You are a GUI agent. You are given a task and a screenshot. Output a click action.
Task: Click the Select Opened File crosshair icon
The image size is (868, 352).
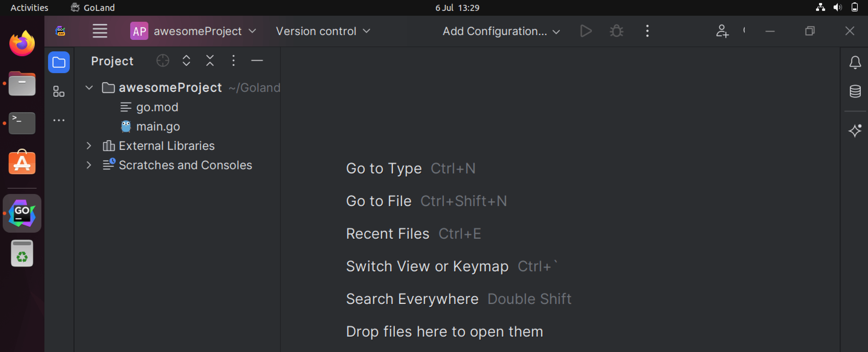163,61
